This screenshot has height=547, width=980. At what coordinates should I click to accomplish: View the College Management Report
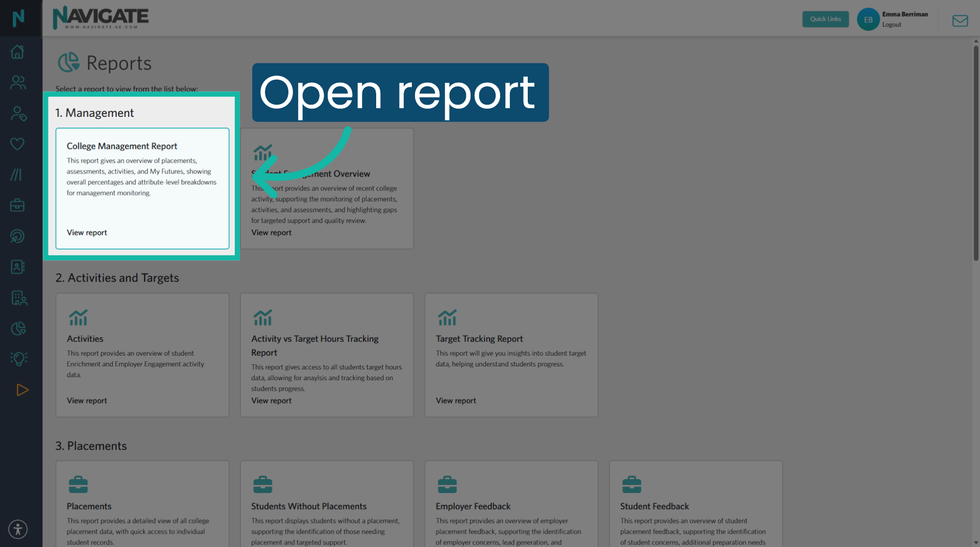point(86,232)
